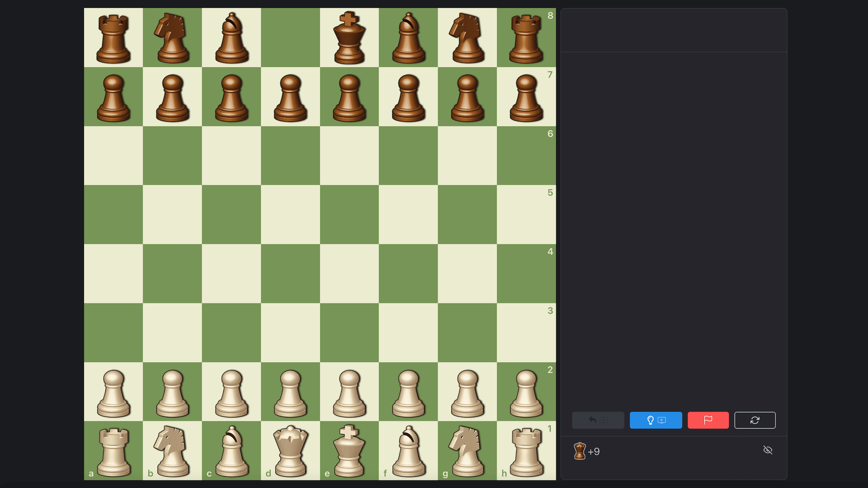Screen dimensions: 868x488
Task: Select the white king on e1
Action: click(x=349, y=451)
